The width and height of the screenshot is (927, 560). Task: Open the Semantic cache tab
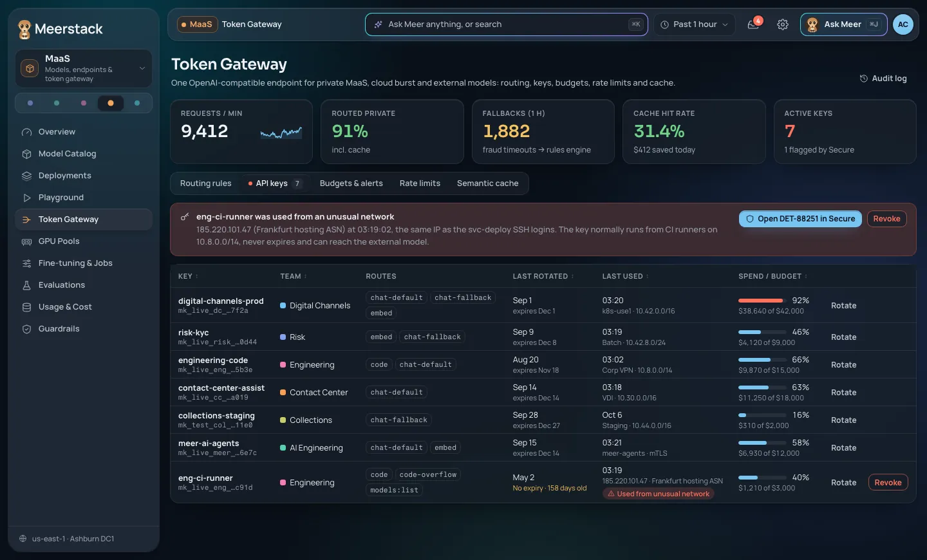487,183
